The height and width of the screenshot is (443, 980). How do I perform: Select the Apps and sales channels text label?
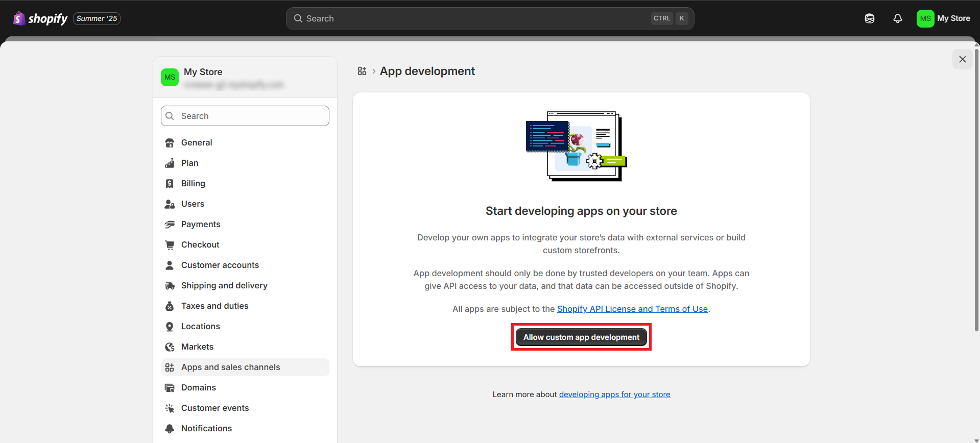(231, 367)
